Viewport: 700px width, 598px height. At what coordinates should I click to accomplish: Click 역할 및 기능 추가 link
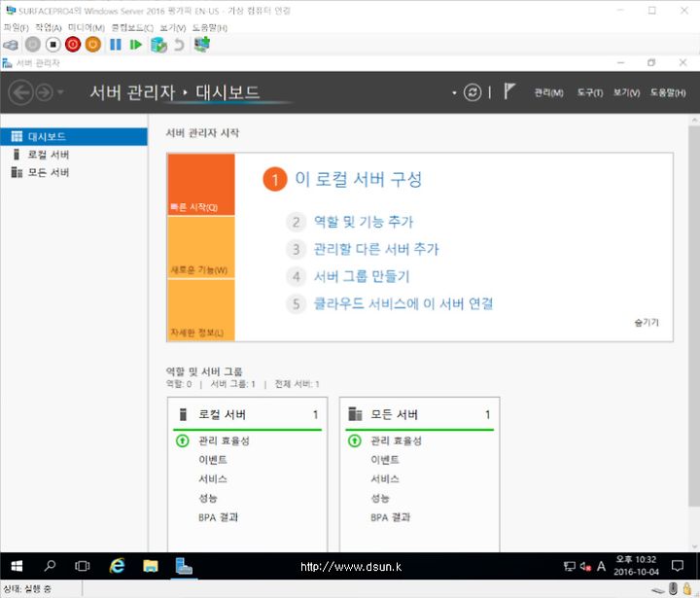click(x=364, y=222)
